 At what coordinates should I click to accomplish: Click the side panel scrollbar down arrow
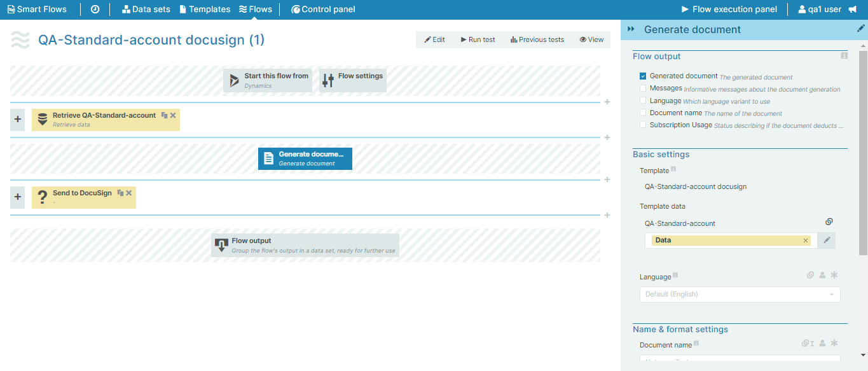(x=863, y=355)
